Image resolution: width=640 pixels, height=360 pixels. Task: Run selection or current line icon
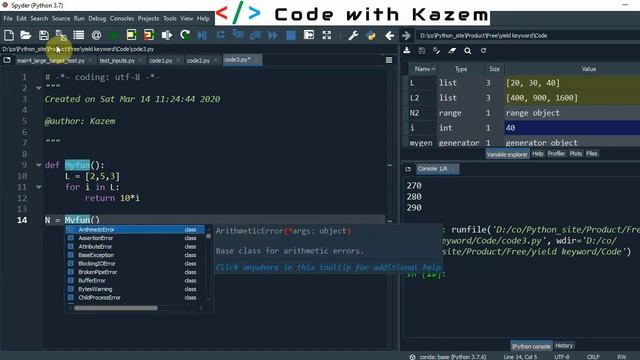pyautogui.click(x=167, y=35)
